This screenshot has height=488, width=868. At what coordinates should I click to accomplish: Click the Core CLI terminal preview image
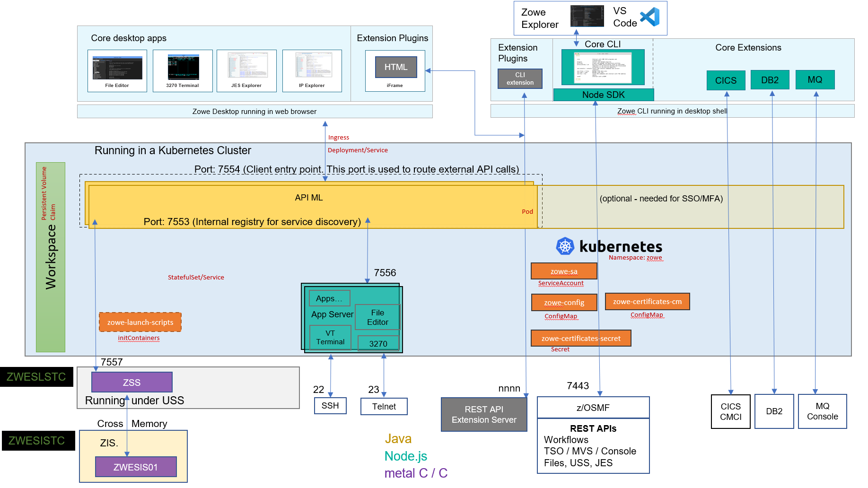pos(603,68)
